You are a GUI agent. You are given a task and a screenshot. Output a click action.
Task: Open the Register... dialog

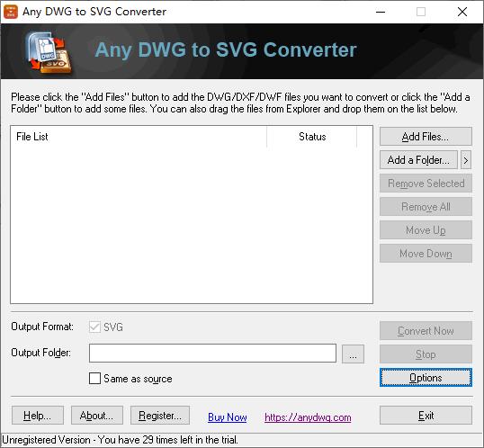point(160,416)
